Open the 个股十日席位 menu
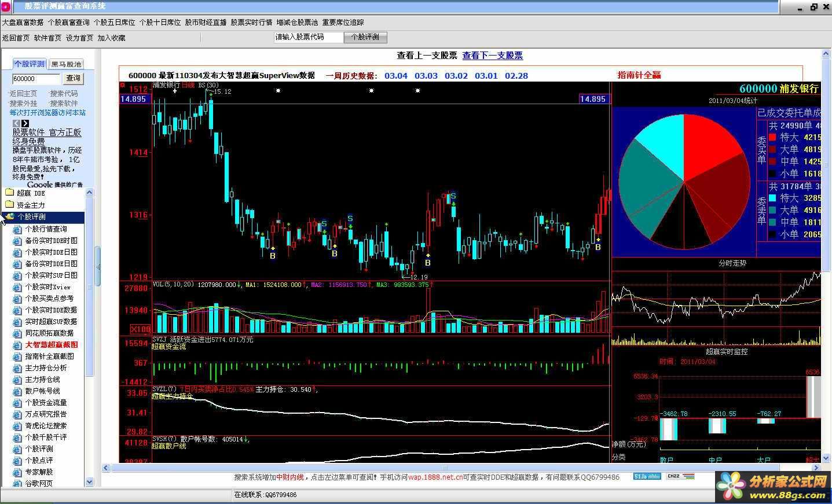The height and width of the screenshot is (504, 832). point(160,23)
